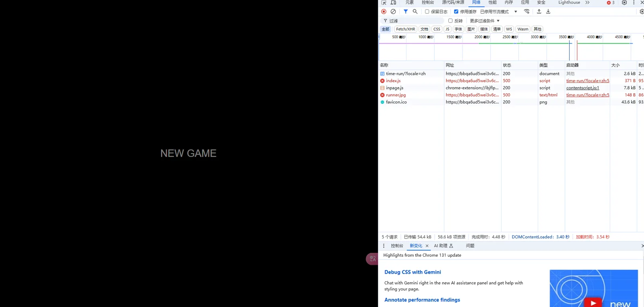Image resolution: width=644 pixels, height=307 pixels.
Task: Check the 反转 filter checkbox
Action: pyautogui.click(x=450, y=21)
